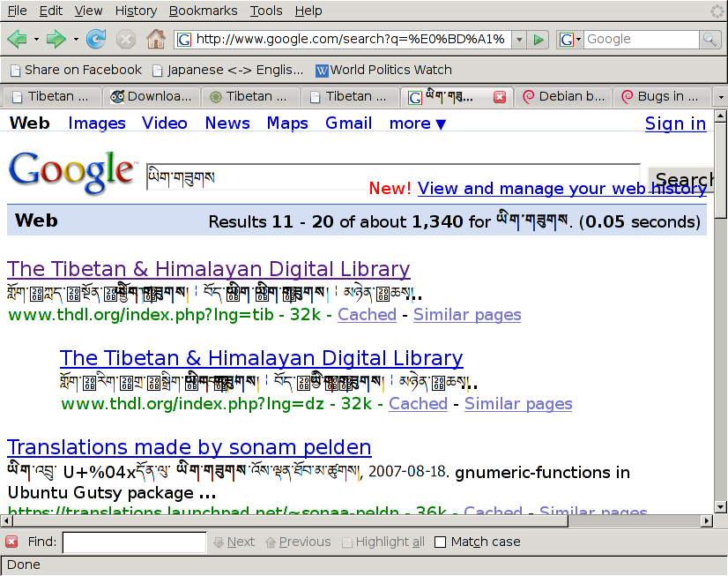Open first Tibetan & Himalayan Digital Library result
Screen dimensions: 728x576
click(209, 269)
